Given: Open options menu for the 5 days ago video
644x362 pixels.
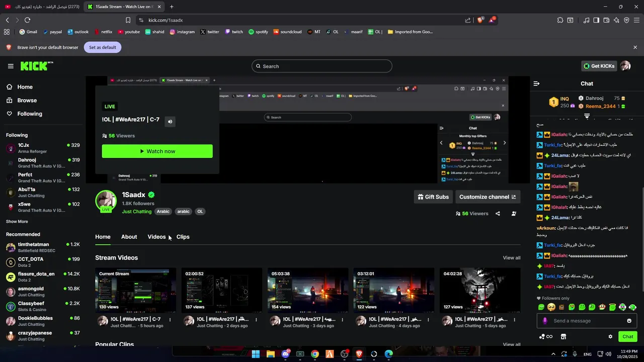Looking at the screenshot, I should (x=514, y=320).
